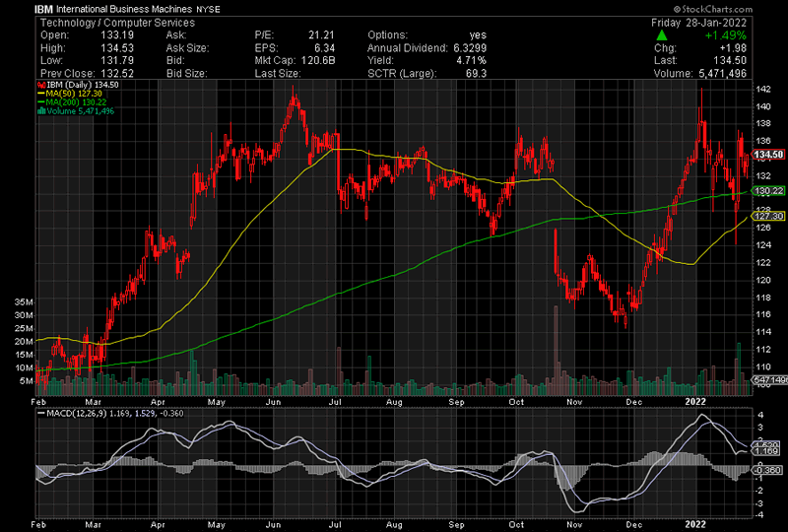Click the EPS value 6.34

point(324,47)
